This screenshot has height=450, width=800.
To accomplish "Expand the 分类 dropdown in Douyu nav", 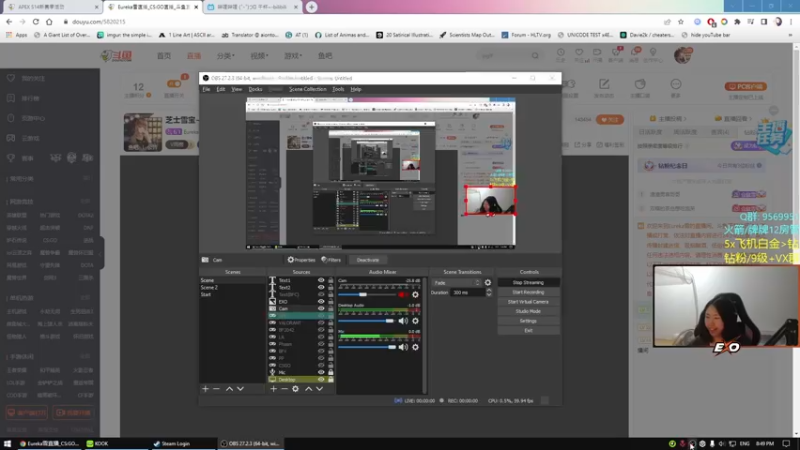I will (226, 56).
